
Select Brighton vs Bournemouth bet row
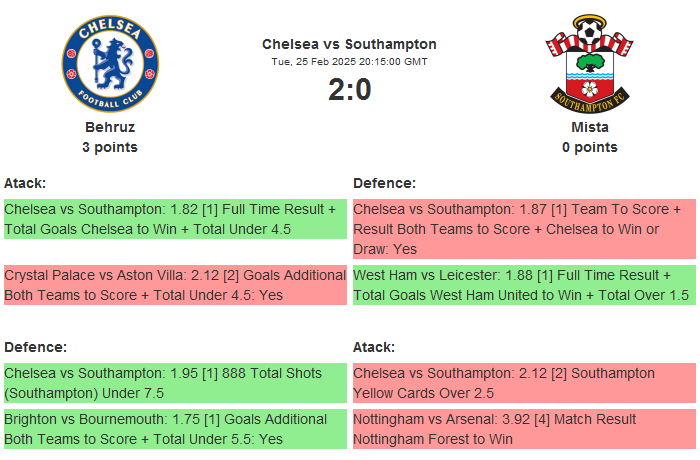(x=175, y=429)
